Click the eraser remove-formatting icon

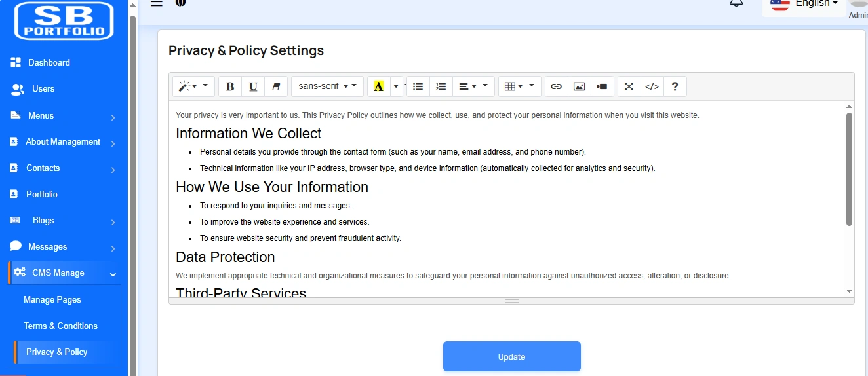276,86
